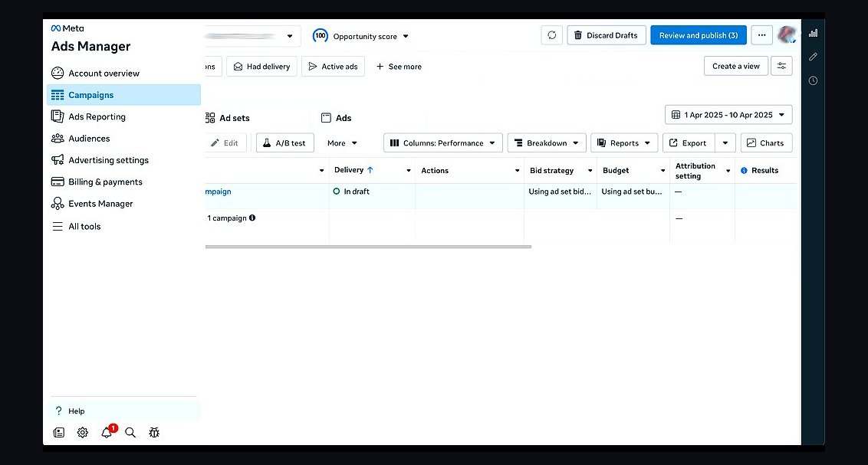Open the Charts view
Image resolution: width=868 pixels, height=465 pixels.
coord(766,142)
